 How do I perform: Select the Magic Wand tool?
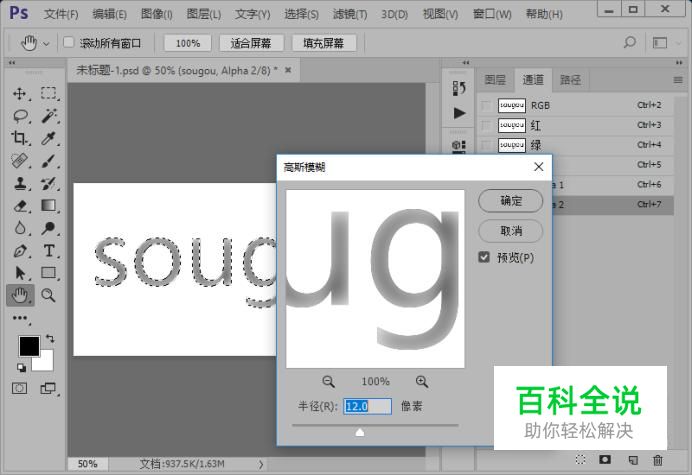[x=49, y=116]
